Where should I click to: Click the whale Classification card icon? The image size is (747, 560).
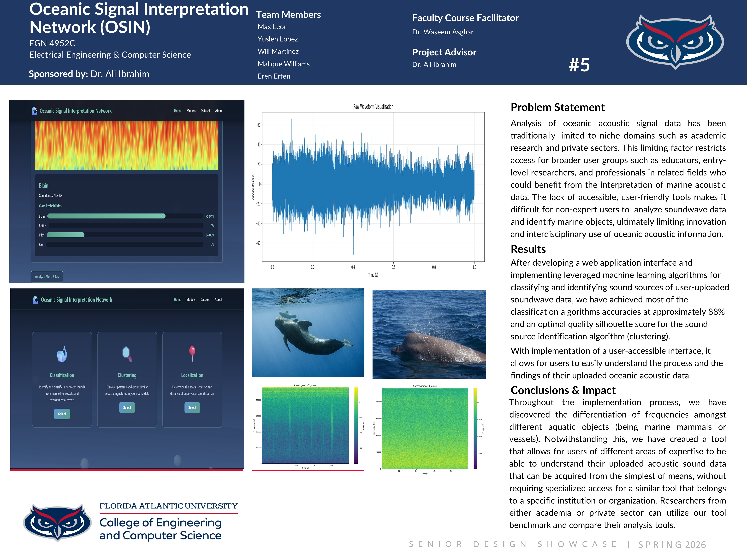(62, 354)
